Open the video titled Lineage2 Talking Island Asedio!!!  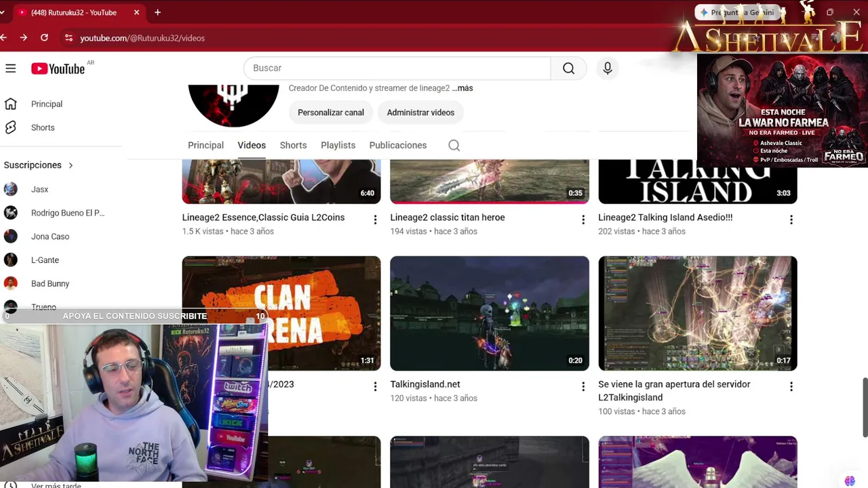665,218
